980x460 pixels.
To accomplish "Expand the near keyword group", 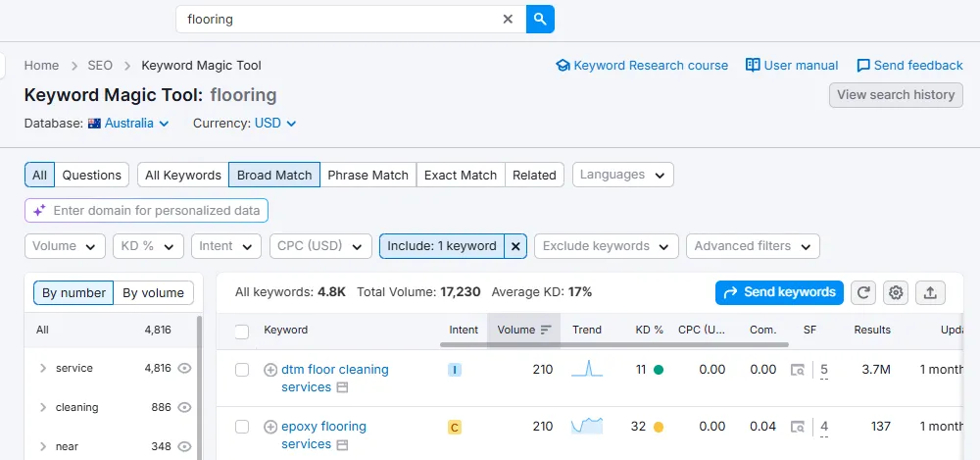I will 42,447.
